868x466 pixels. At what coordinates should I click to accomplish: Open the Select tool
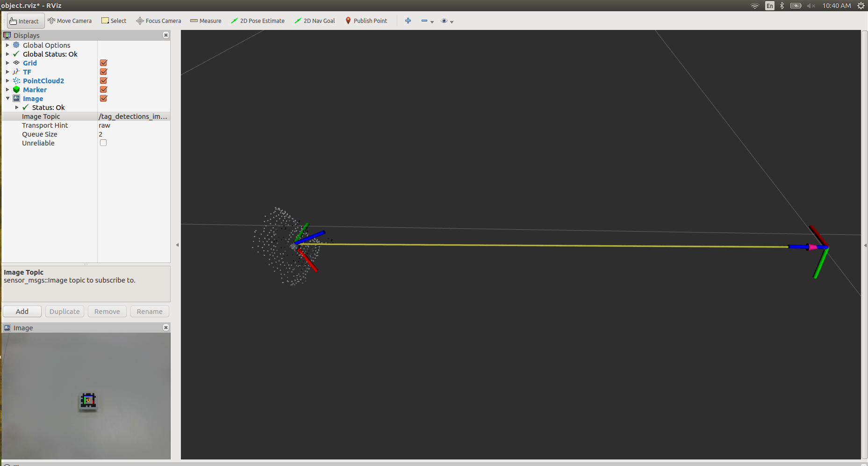[114, 21]
